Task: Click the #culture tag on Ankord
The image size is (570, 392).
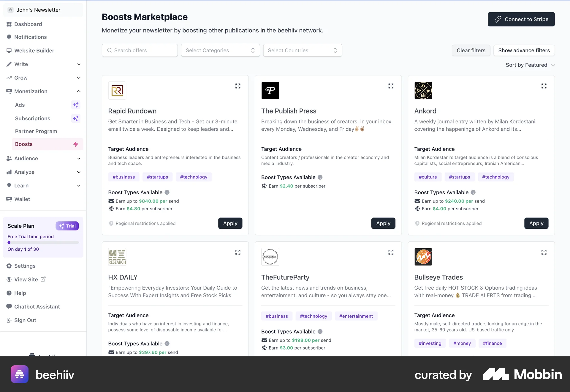Action: [x=428, y=177]
